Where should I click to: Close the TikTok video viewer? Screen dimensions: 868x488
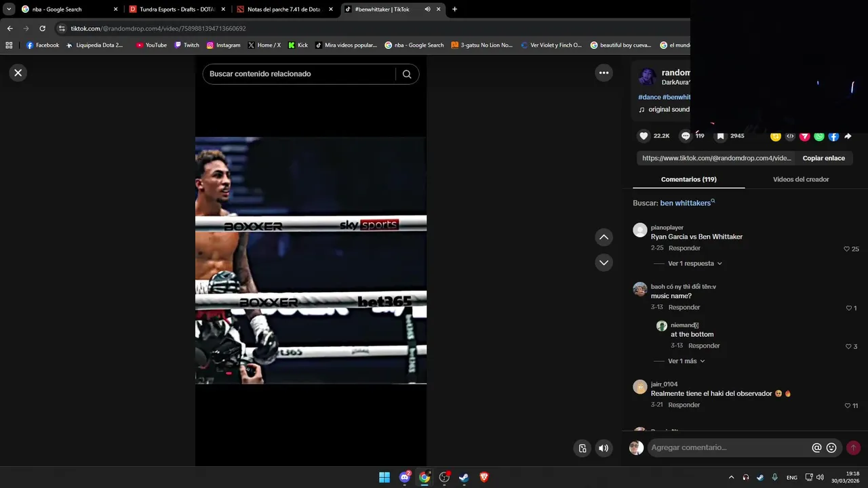coord(18,73)
